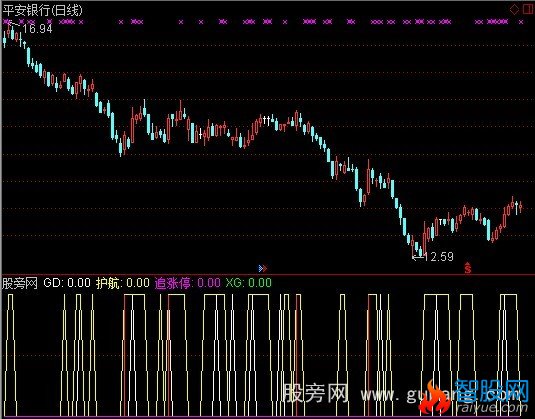Click the blue-red double arrow marker

point(262,269)
